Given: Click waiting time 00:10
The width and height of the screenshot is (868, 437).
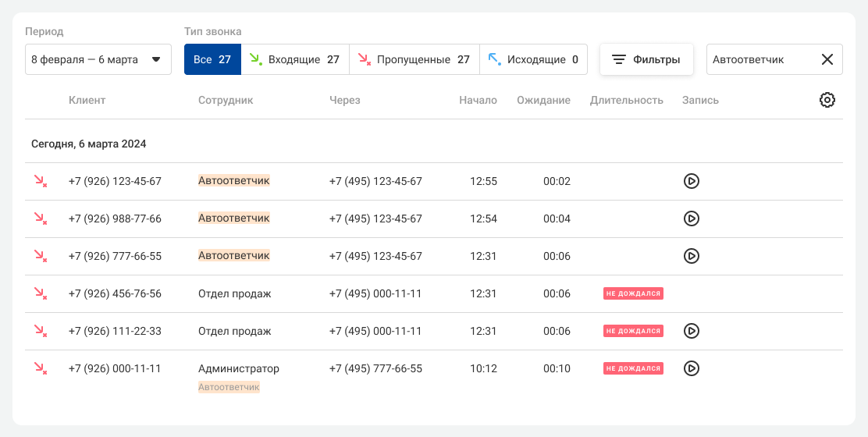Looking at the screenshot, I should coord(557,368).
